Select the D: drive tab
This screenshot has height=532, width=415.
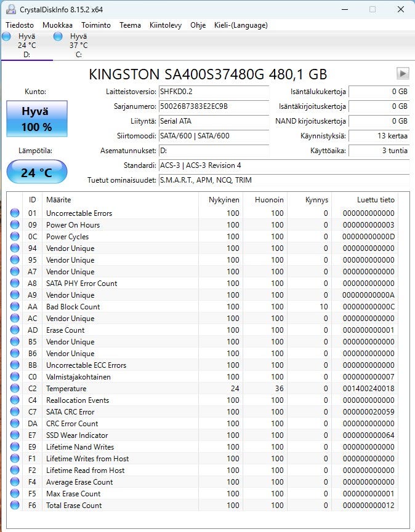point(27,45)
